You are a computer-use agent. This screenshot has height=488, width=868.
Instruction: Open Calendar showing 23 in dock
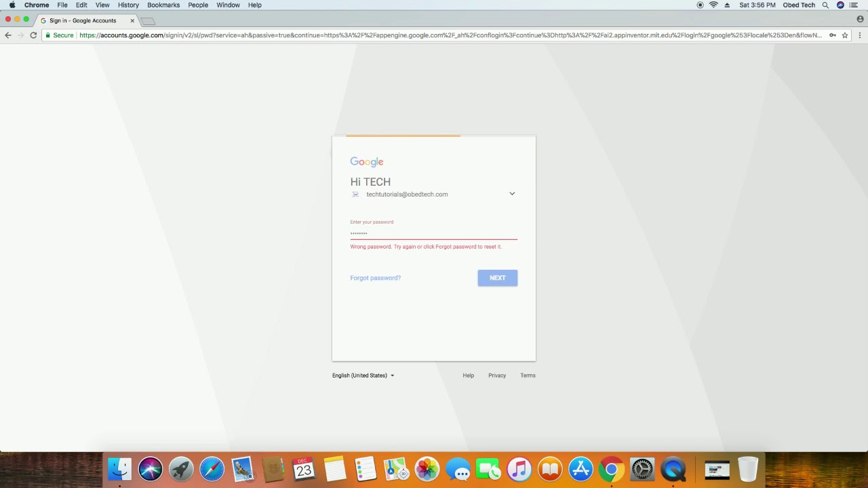[x=304, y=469]
